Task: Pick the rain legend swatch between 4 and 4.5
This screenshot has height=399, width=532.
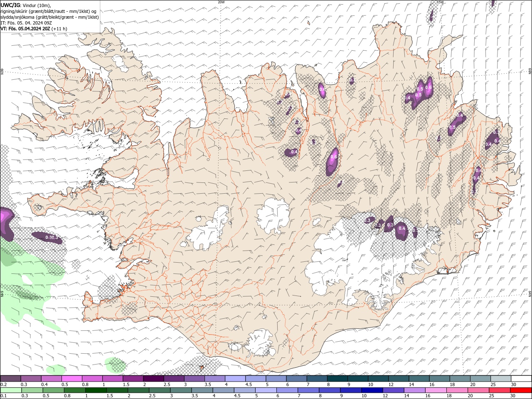Action: 223,390
